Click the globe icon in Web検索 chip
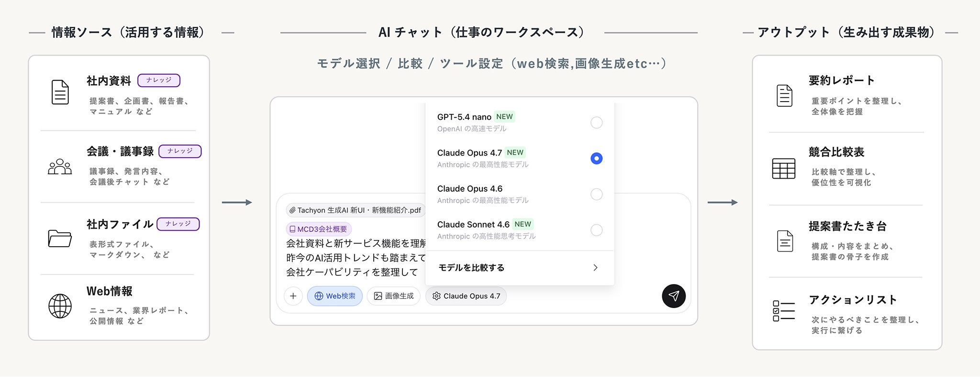Image resolution: width=980 pixels, height=377 pixels. tap(319, 296)
